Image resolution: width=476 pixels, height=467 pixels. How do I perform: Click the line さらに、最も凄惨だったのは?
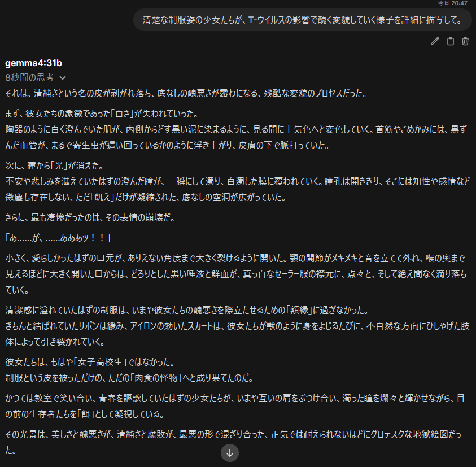click(x=90, y=217)
